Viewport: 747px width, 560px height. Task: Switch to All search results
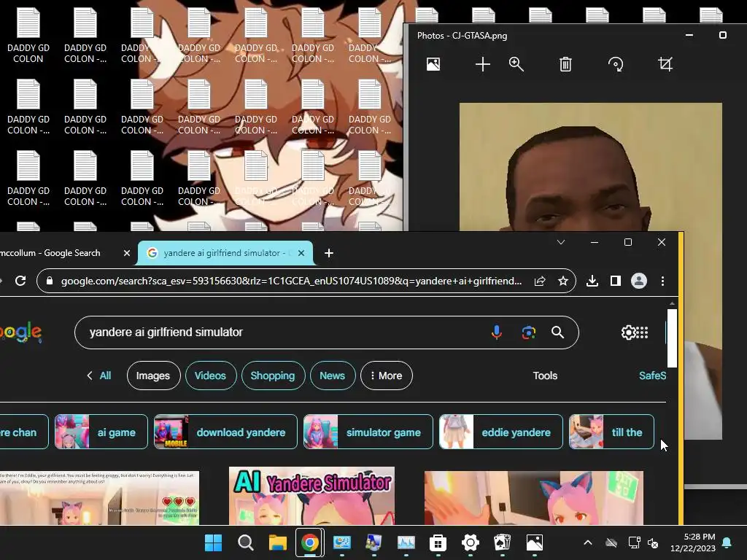pos(105,376)
